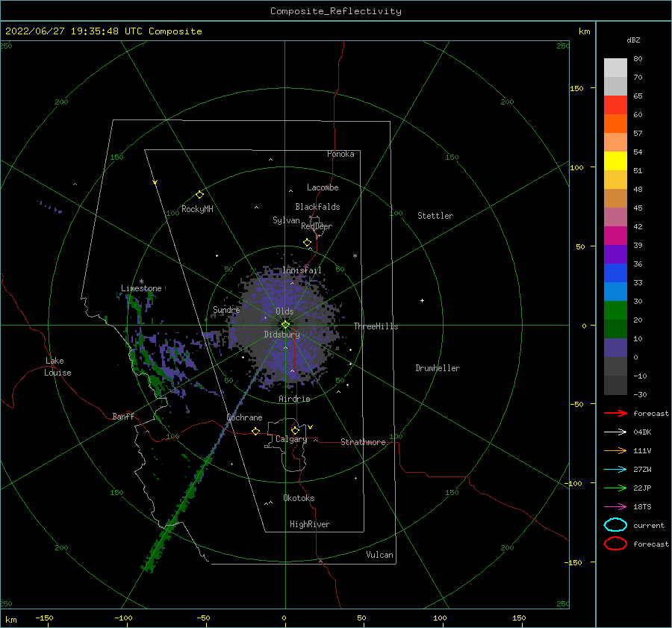Click the RockyMH label
Screen dimensions: 672x628
click(x=197, y=209)
